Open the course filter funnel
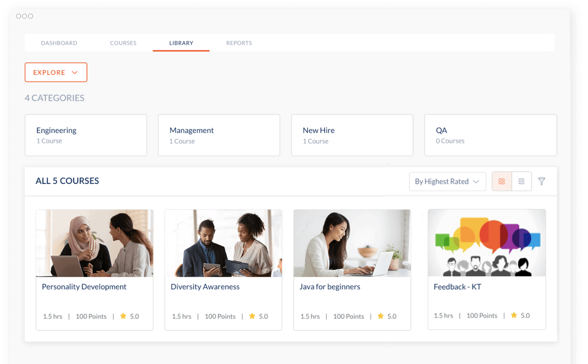Image resolution: width=588 pixels, height=364 pixels. click(541, 181)
